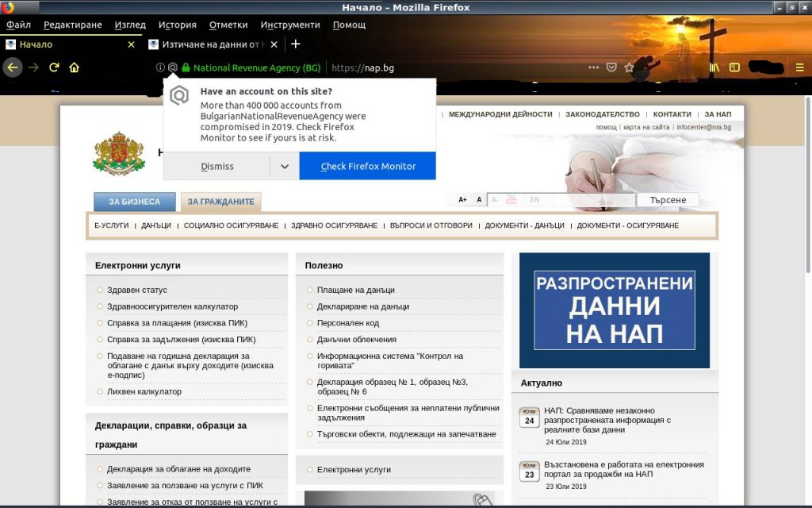Open the Firefox hamburger menu
Image resolution: width=812 pixels, height=508 pixels.
tap(799, 67)
